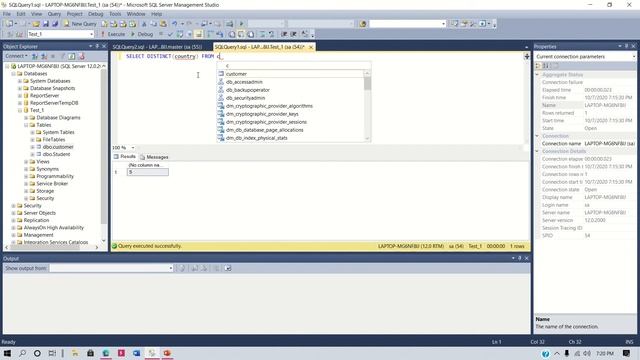Click the result cell containing 5
The height and width of the screenshot is (360, 640).
click(147, 172)
